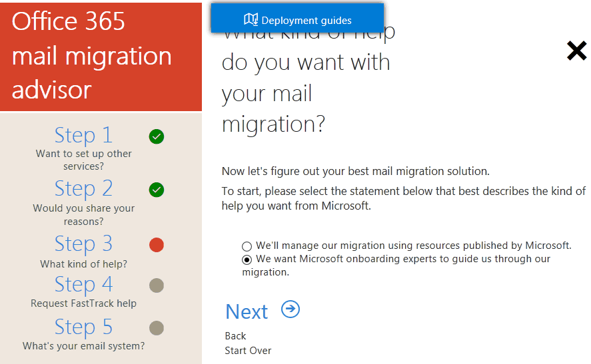This screenshot has height=364, width=591.
Task: Close the advisor with the X icon
Action: tap(577, 51)
